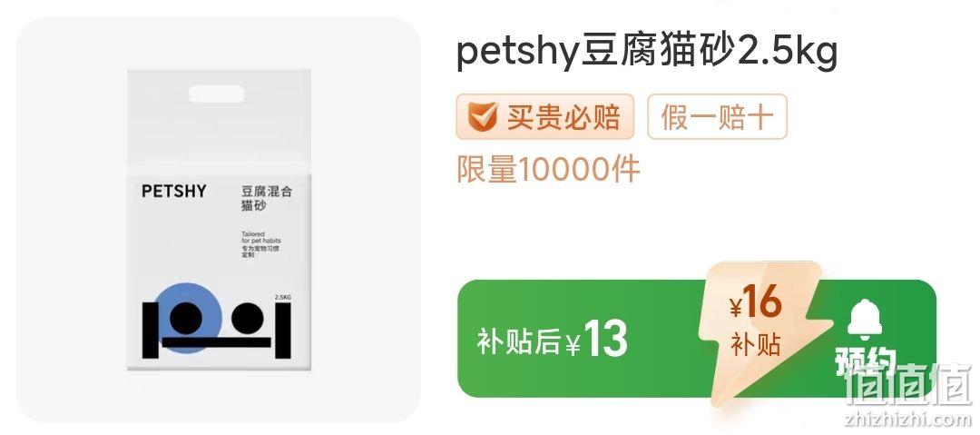The width and height of the screenshot is (980, 435).
Task: Click the bag handle cutout on package
Action: click(216, 94)
